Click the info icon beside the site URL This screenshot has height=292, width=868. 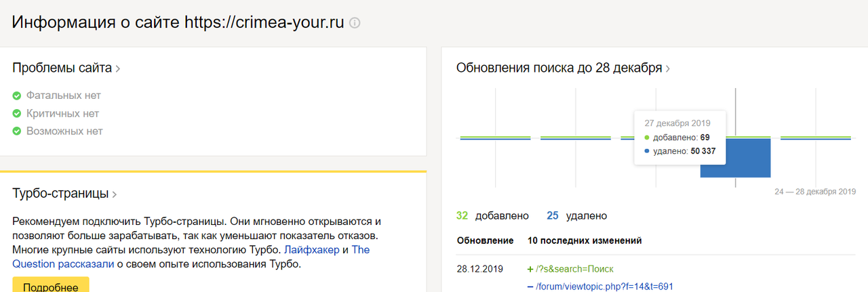pos(355,22)
